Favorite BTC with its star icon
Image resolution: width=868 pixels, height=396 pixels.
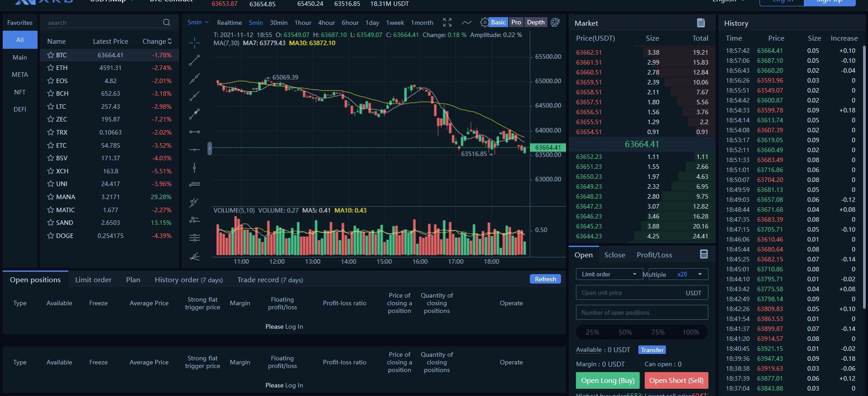50,55
